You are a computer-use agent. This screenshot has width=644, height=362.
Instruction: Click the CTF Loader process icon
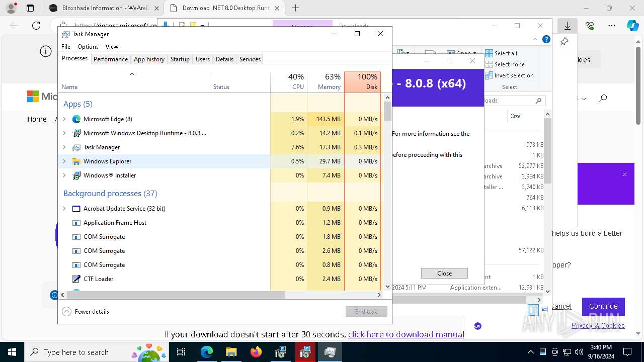(x=76, y=279)
